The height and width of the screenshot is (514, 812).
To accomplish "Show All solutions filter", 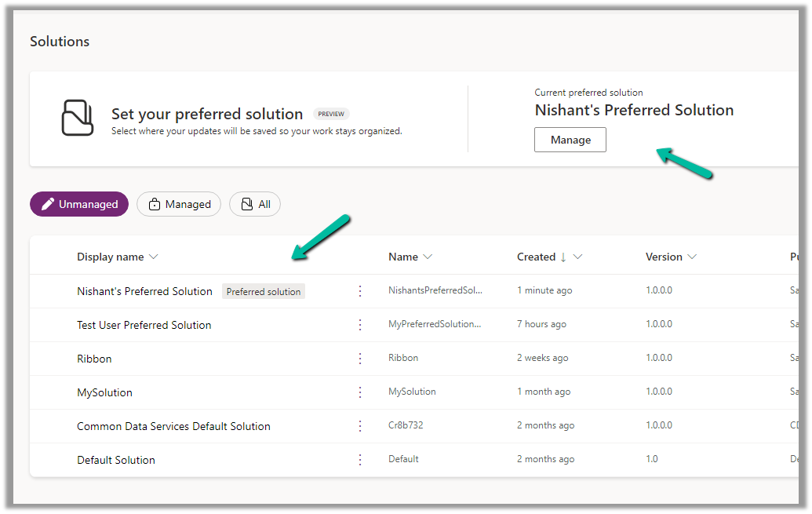I will click(255, 204).
